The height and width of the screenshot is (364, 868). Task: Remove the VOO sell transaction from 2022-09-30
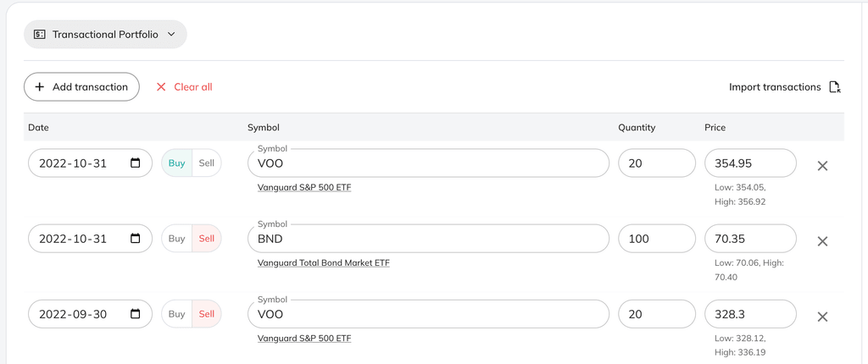pyautogui.click(x=821, y=317)
